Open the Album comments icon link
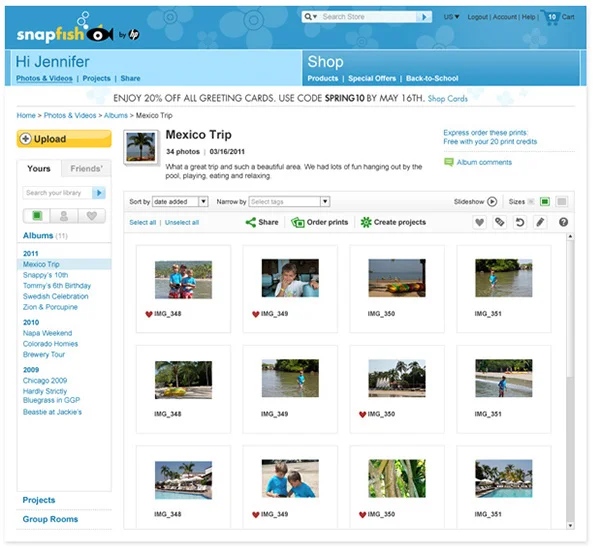This screenshot has width=600, height=554. 448,162
